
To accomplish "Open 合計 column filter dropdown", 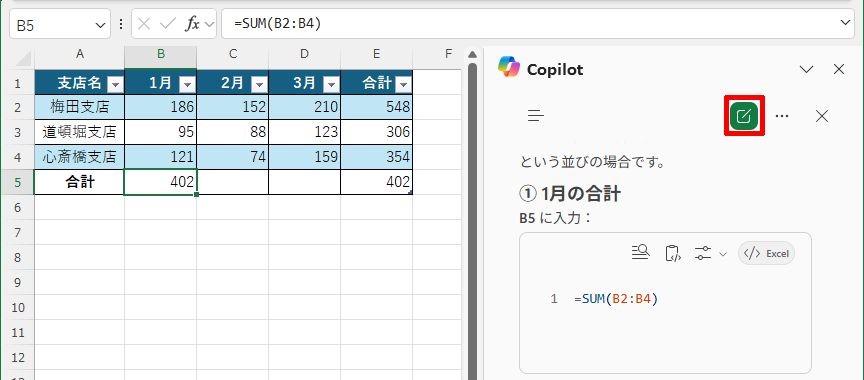I will 403,84.
